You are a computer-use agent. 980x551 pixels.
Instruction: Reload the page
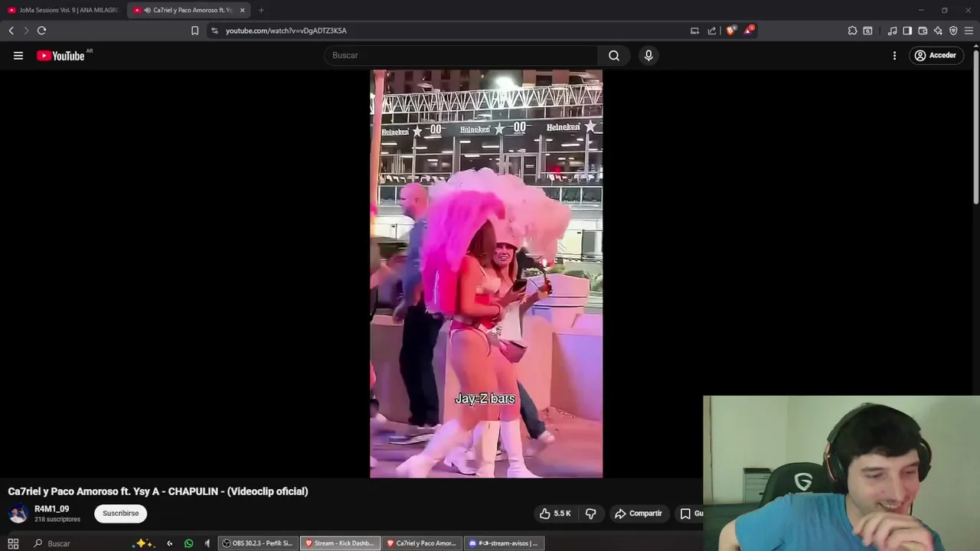(x=41, y=31)
